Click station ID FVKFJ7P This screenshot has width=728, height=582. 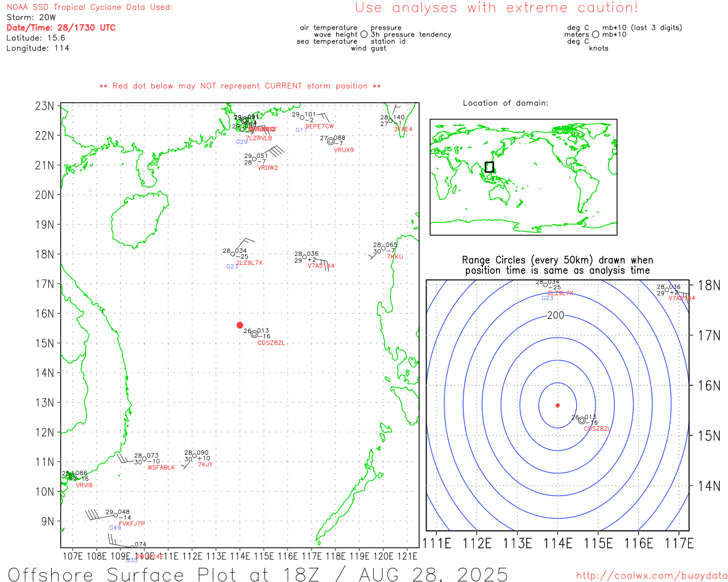[132, 524]
